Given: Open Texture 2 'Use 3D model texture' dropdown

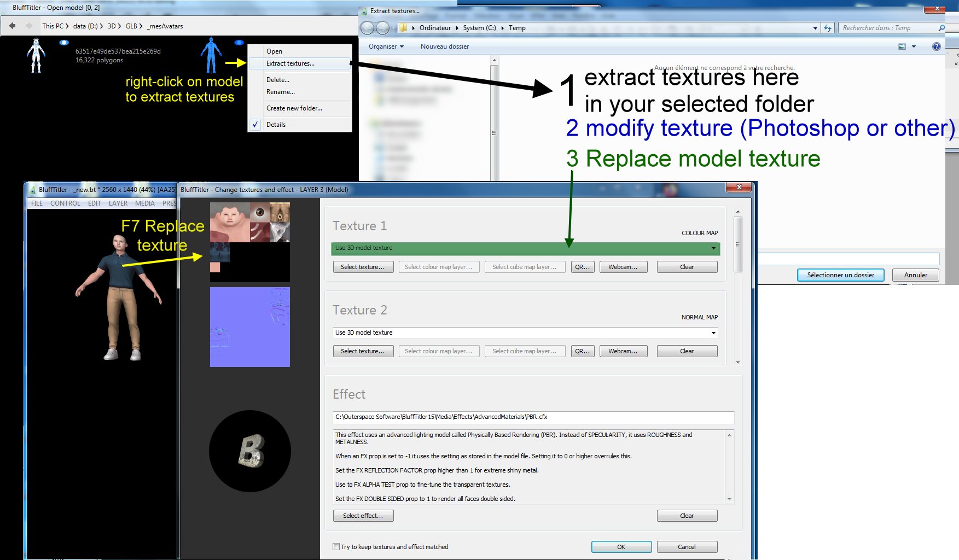Looking at the screenshot, I should 525,332.
